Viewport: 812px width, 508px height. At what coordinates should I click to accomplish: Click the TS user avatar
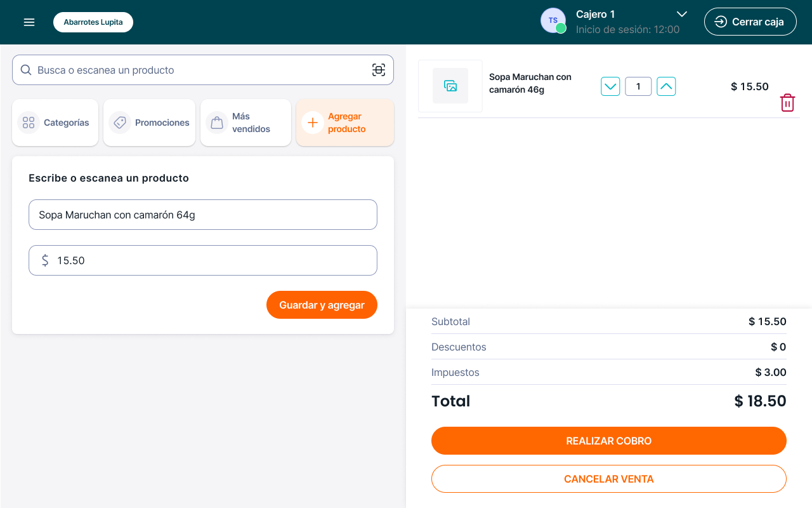(553, 21)
